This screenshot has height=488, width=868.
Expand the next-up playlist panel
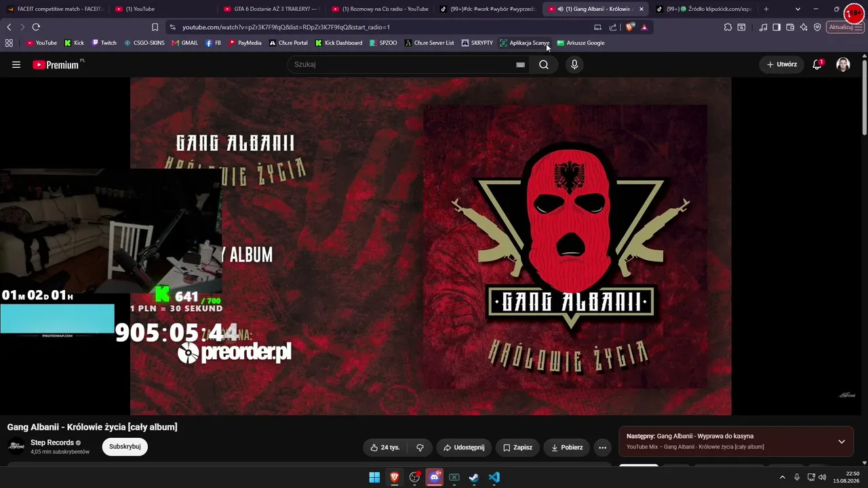click(x=842, y=442)
